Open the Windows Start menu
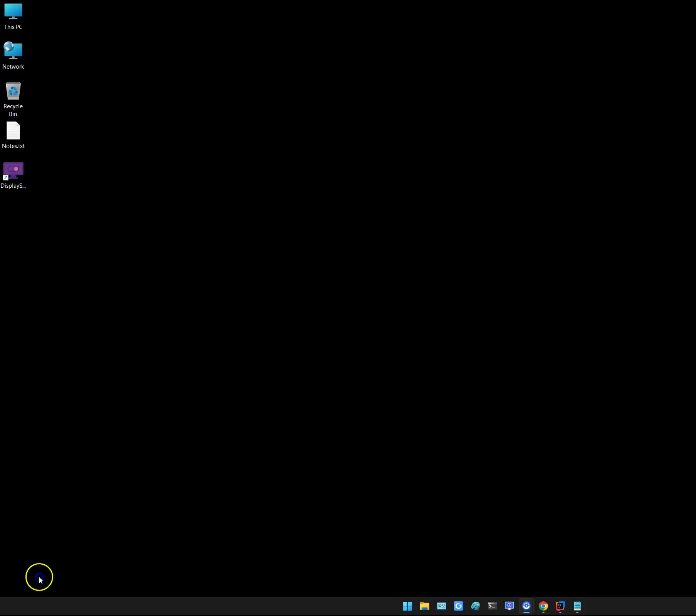The width and height of the screenshot is (696, 616). click(x=407, y=606)
